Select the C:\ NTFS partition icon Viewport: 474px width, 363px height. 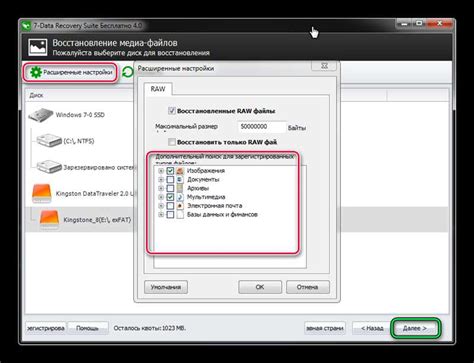tap(49, 141)
